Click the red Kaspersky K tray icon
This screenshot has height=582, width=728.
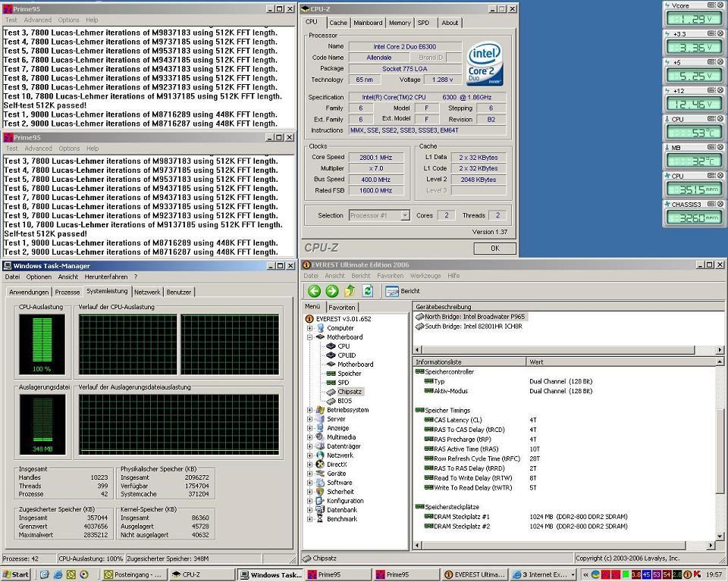[697, 574]
